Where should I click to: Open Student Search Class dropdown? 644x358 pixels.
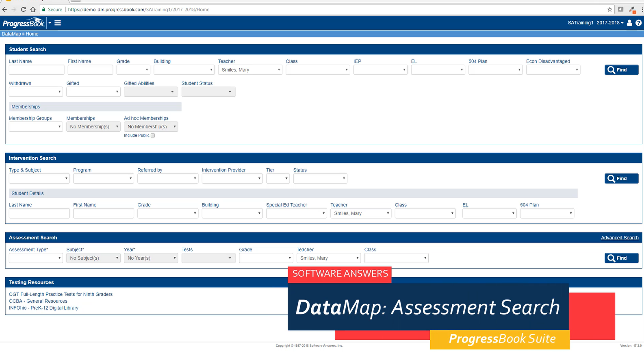coord(318,70)
